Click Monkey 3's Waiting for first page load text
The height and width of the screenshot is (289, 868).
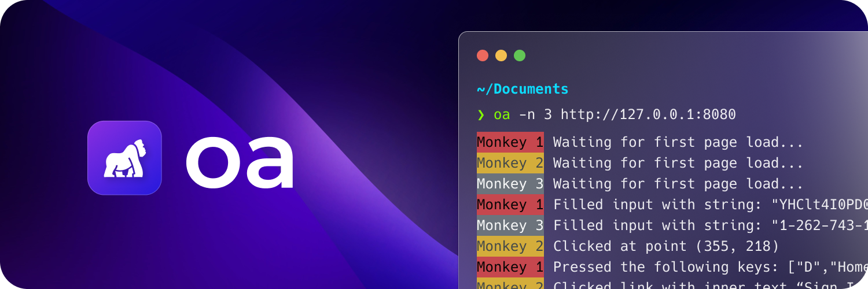coord(678,184)
